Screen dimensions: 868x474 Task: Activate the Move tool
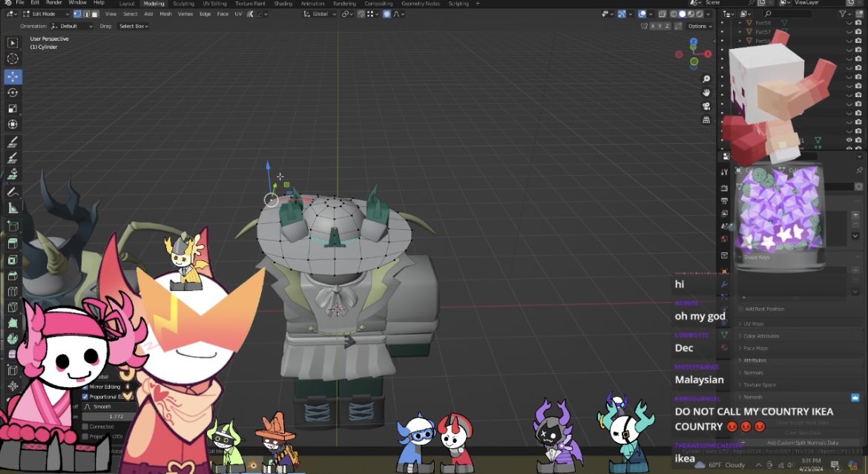[x=13, y=76]
